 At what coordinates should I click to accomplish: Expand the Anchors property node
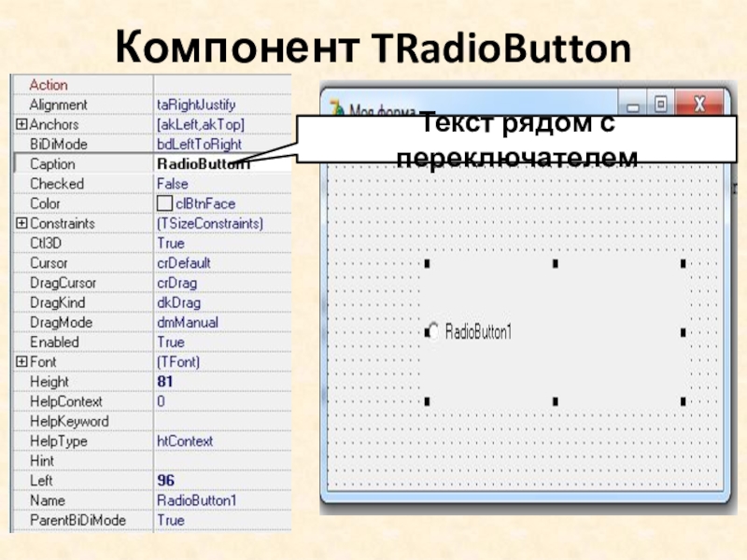tap(21, 124)
